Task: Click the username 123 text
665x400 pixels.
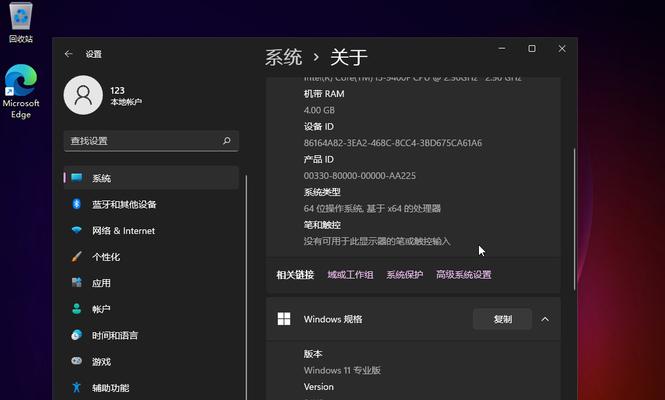Action: (x=117, y=90)
